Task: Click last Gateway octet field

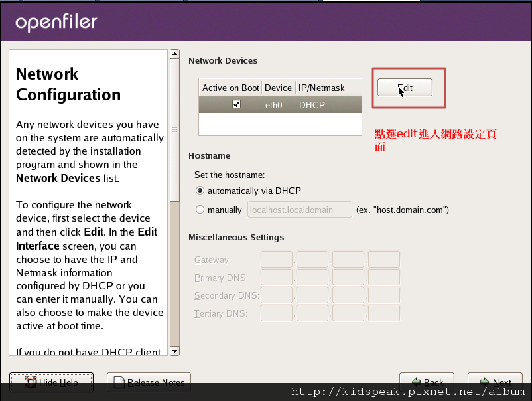Action: click(384, 260)
